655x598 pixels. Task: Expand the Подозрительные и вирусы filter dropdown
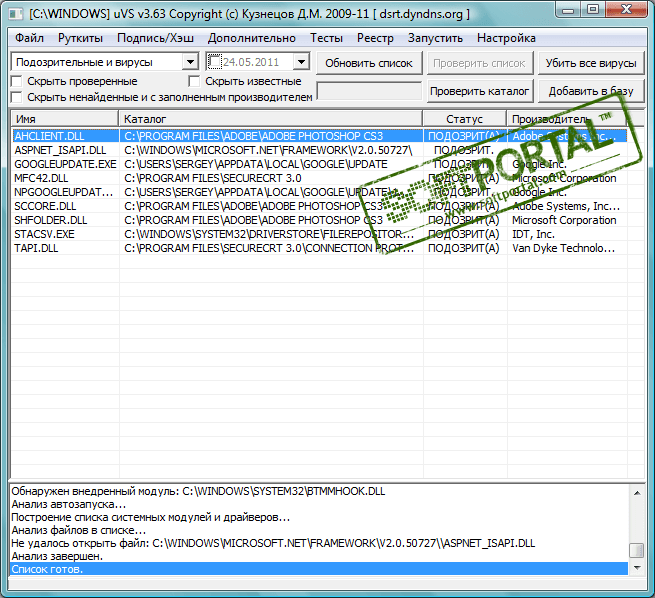pos(190,62)
